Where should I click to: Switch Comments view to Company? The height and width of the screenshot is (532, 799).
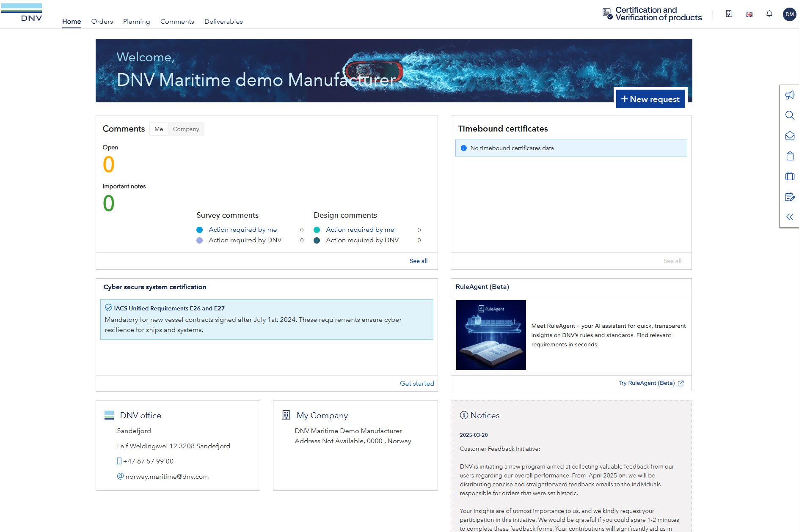(x=186, y=129)
